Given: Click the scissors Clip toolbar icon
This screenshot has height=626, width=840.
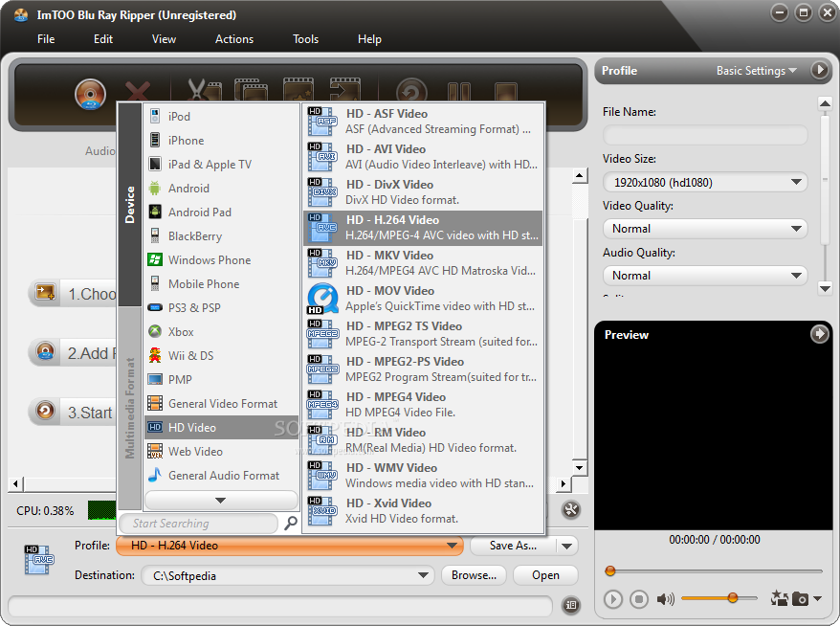Looking at the screenshot, I should click(204, 90).
